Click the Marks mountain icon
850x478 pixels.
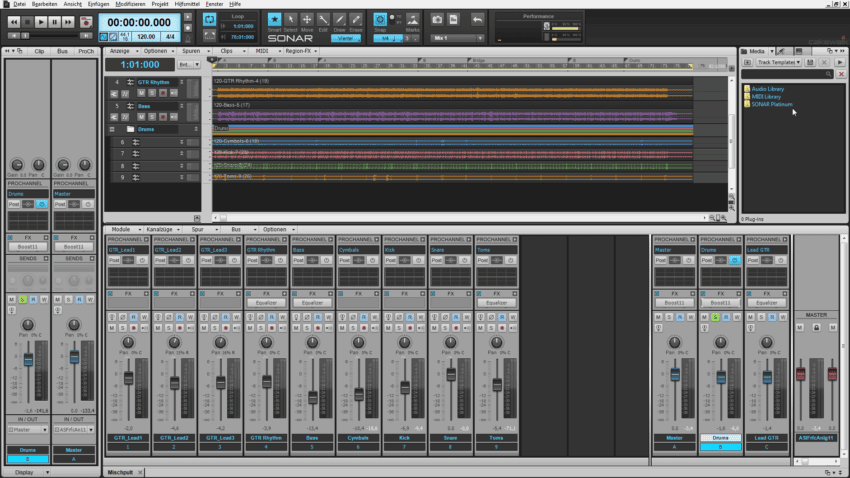(413, 20)
